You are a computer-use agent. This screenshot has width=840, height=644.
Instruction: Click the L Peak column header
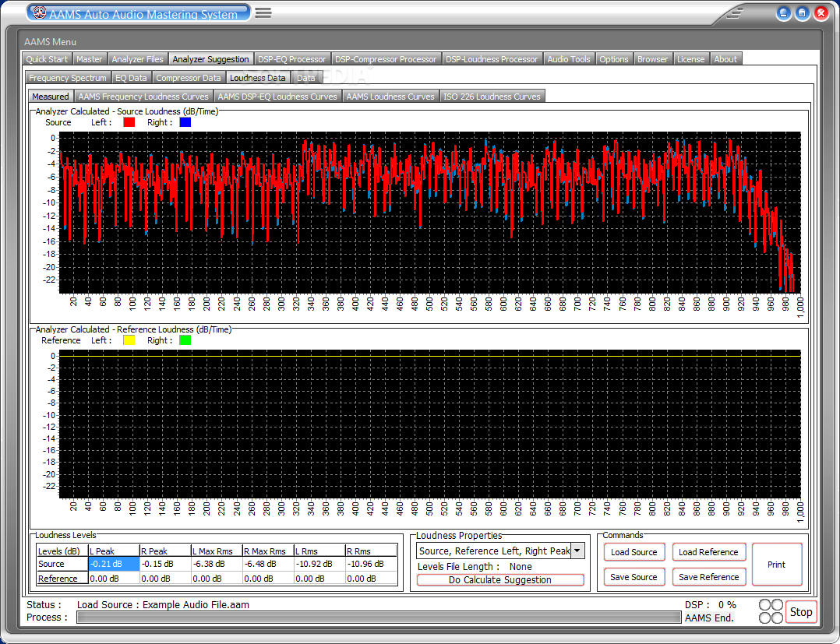tap(114, 551)
